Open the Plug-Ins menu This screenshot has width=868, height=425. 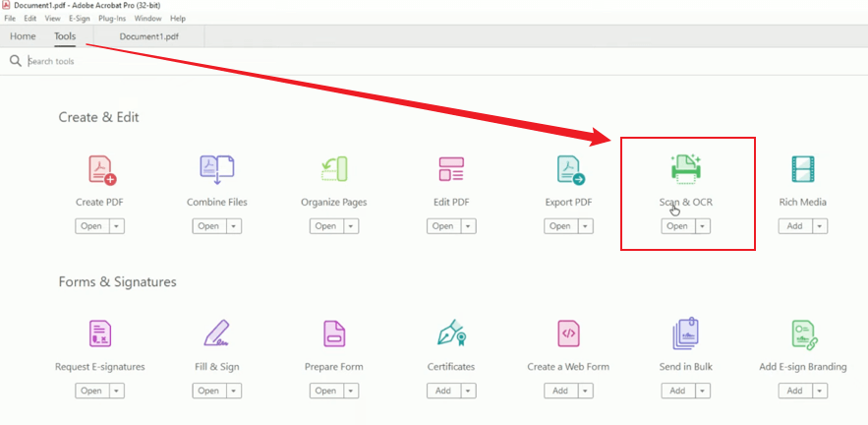(112, 19)
